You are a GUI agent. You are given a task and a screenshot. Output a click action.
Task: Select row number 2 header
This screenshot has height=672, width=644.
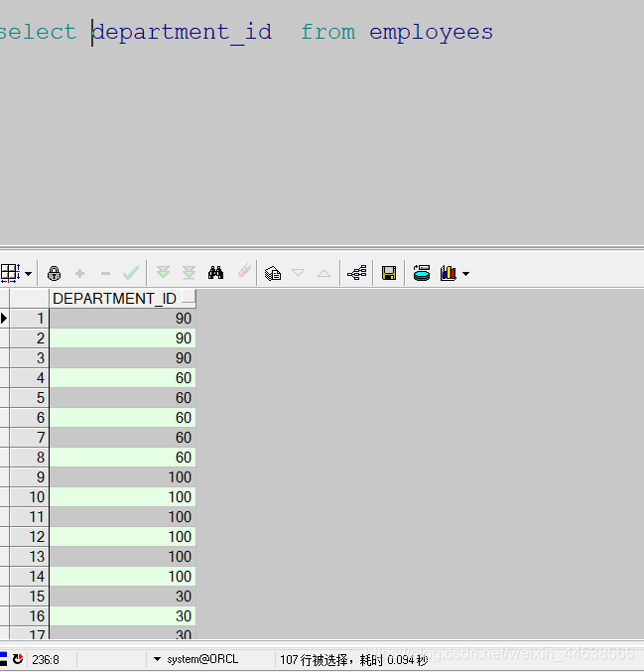pos(30,338)
